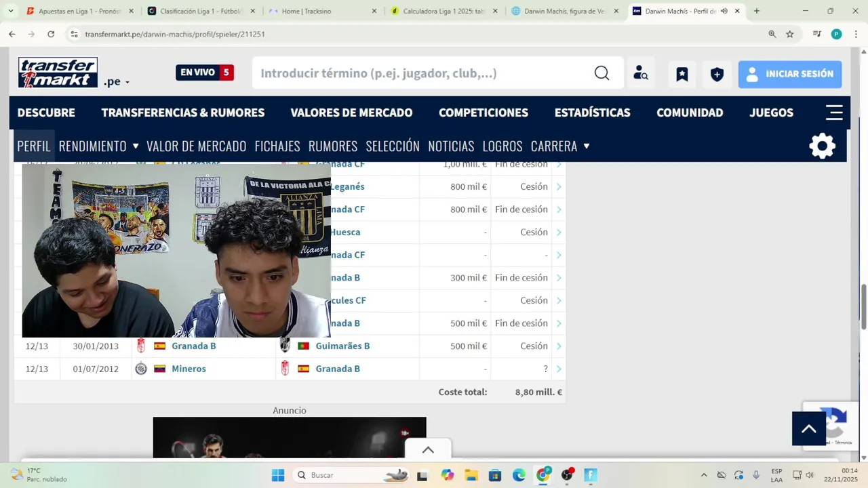Reload the current page

(51, 34)
